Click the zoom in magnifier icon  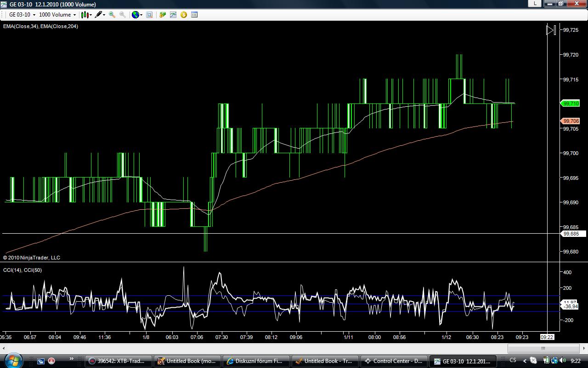click(x=112, y=15)
